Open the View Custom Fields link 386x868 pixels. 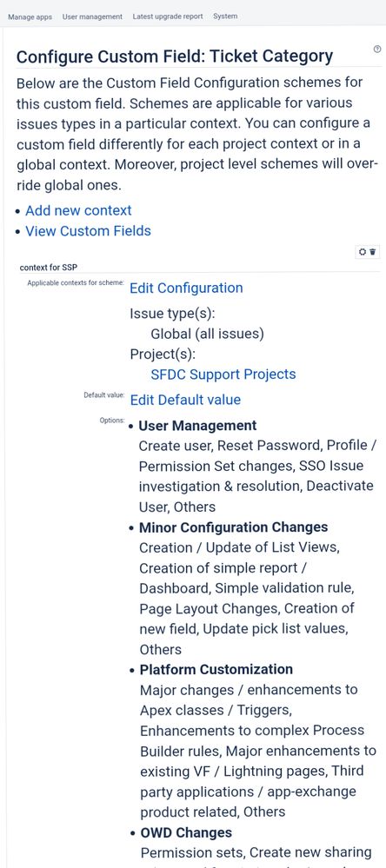coord(88,231)
